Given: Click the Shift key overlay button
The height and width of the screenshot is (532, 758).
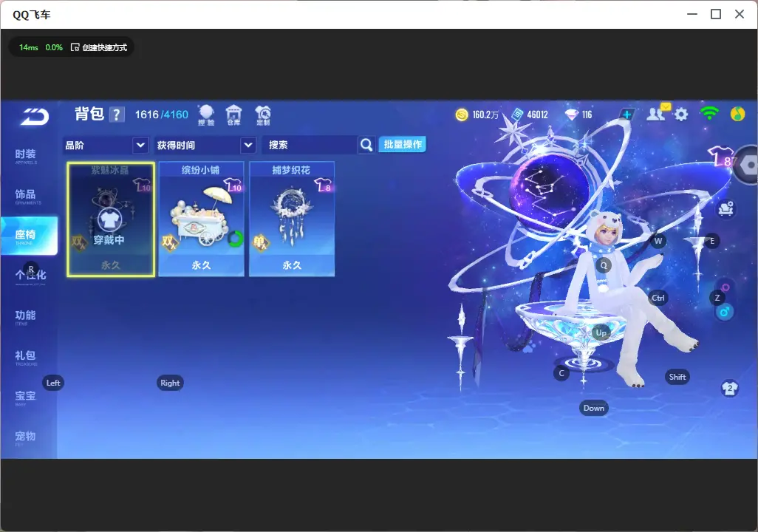Looking at the screenshot, I should [x=677, y=378].
